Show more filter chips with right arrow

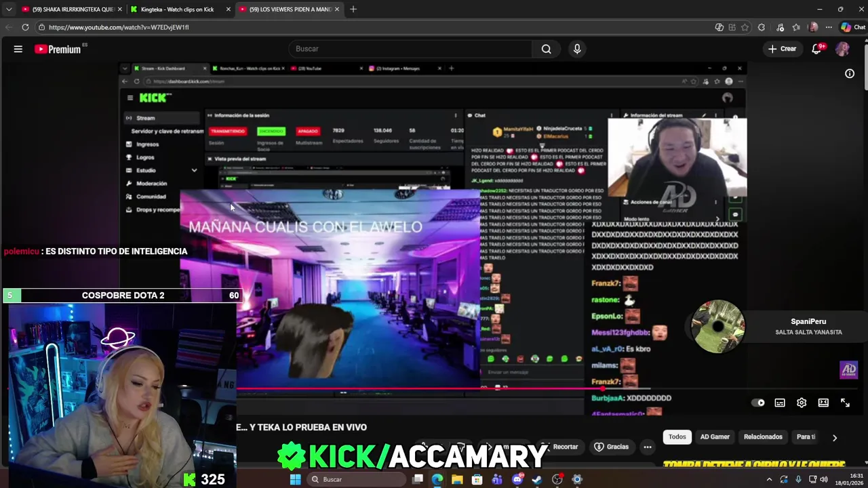pos(835,438)
